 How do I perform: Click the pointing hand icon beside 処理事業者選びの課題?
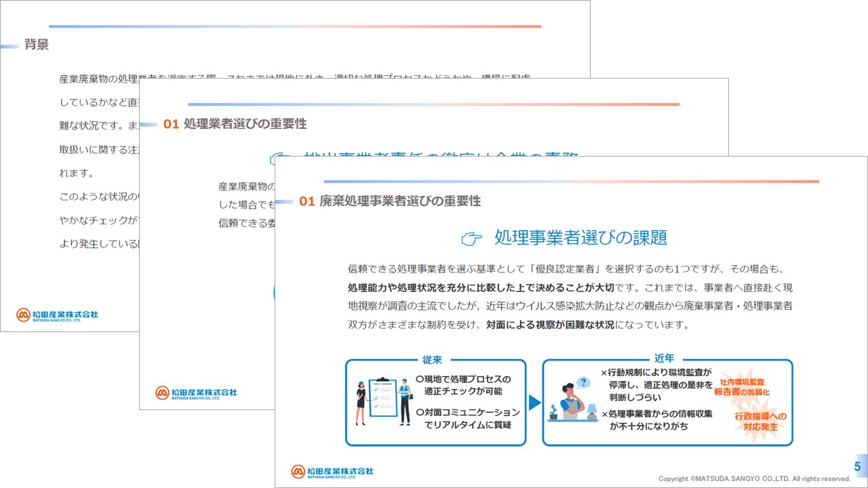pyautogui.click(x=471, y=238)
